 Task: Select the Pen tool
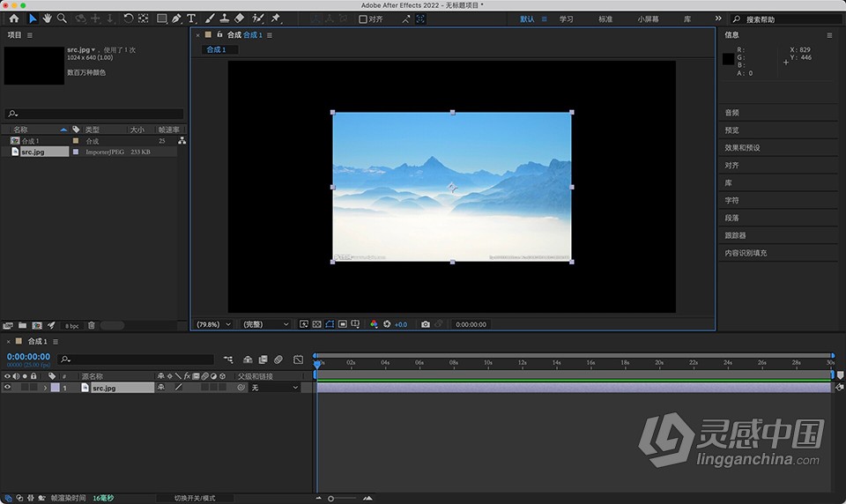(176, 19)
